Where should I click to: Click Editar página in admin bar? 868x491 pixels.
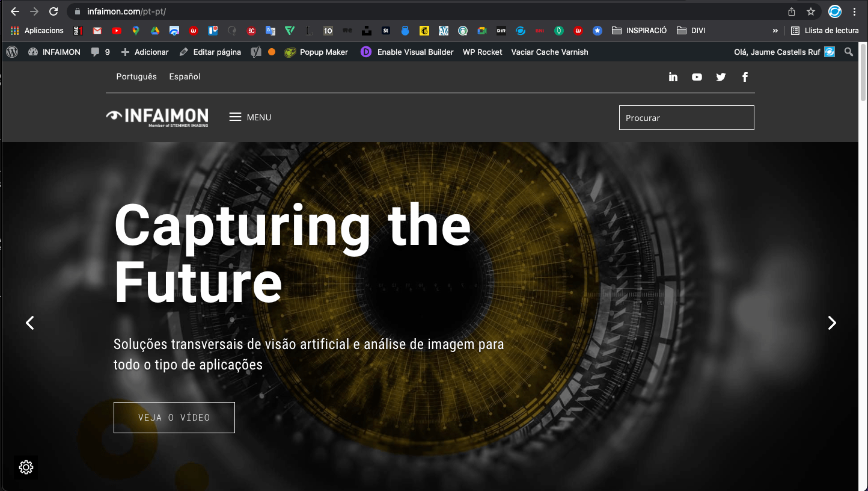(210, 52)
